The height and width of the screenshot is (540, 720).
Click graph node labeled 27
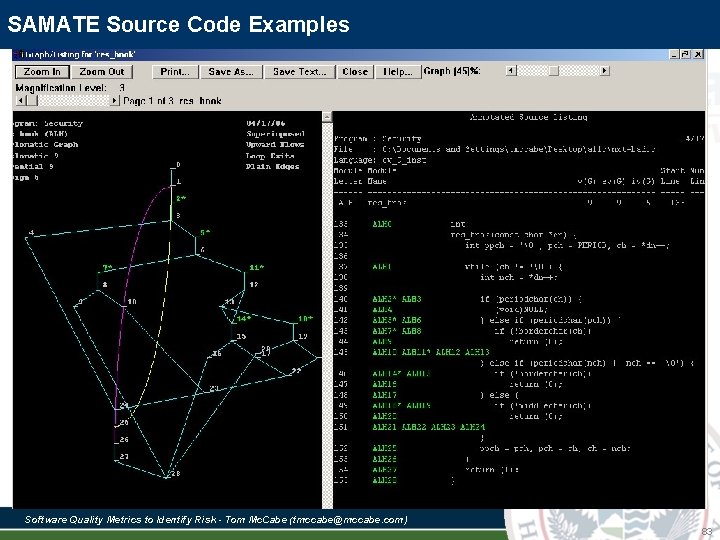pyautogui.click(x=124, y=456)
